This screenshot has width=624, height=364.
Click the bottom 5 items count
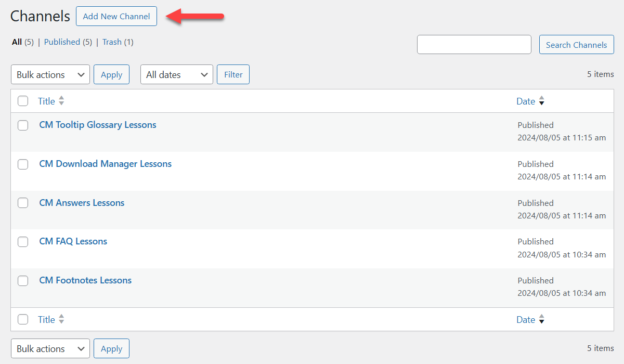pyautogui.click(x=601, y=348)
